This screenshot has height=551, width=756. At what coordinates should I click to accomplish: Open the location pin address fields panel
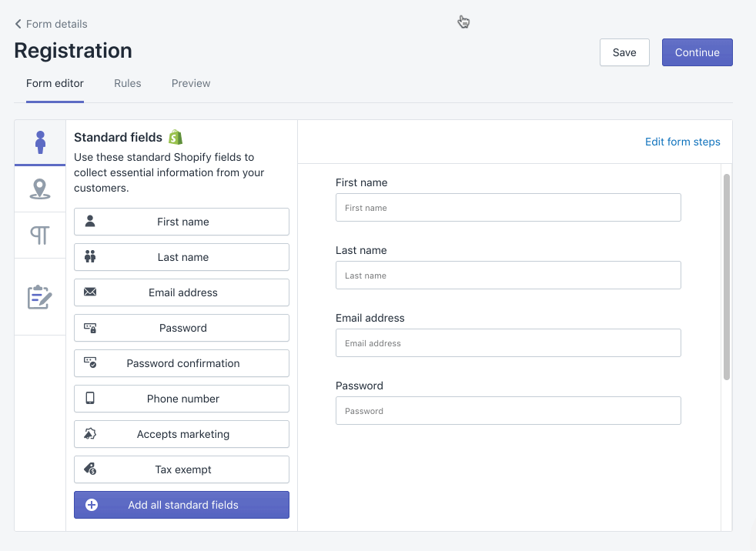click(x=39, y=189)
